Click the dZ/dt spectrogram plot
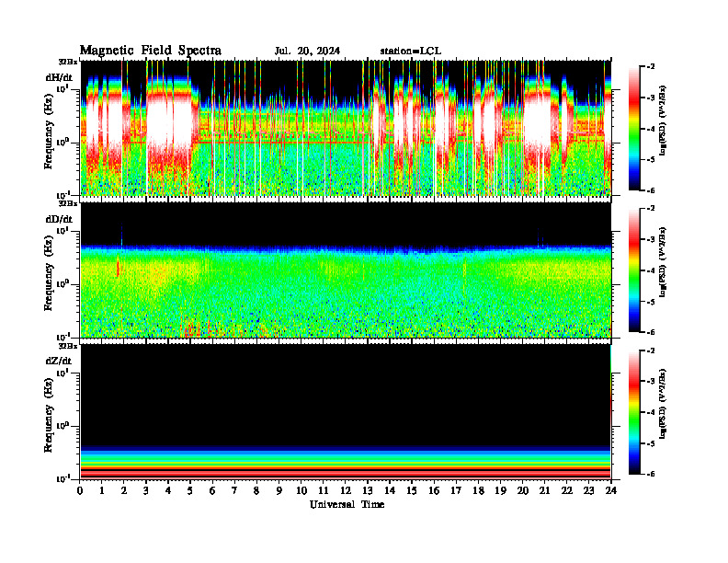 (346, 412)
